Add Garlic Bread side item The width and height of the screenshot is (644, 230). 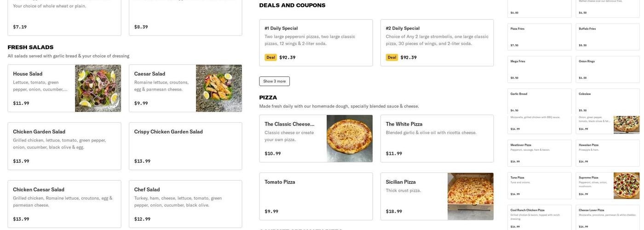tap(539, 102)
